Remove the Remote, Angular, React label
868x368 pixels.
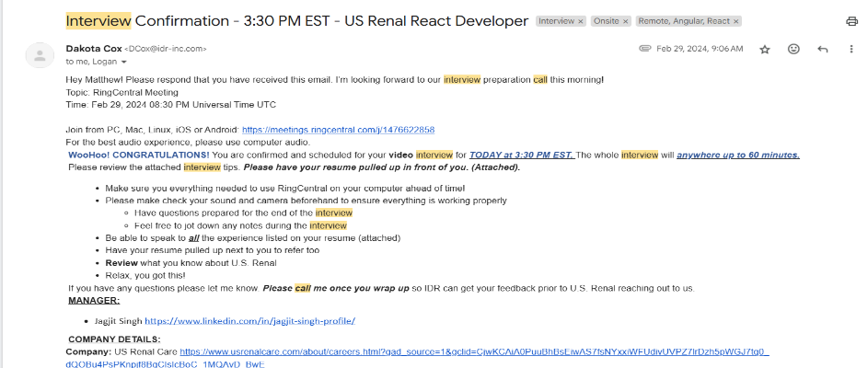click(735, 20)
